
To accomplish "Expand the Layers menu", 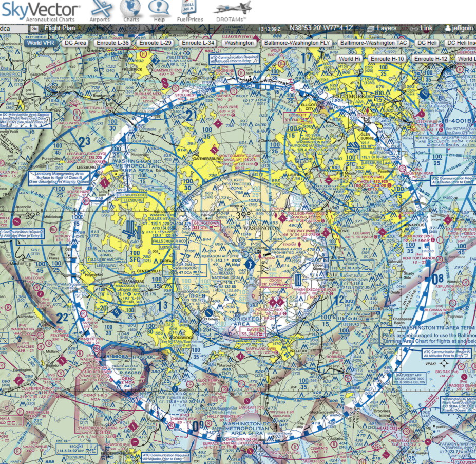I will click(x=382, y=28).
